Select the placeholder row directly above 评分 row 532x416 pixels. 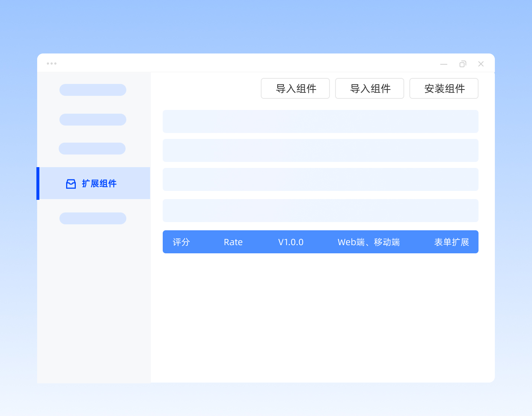pos(320,211)
